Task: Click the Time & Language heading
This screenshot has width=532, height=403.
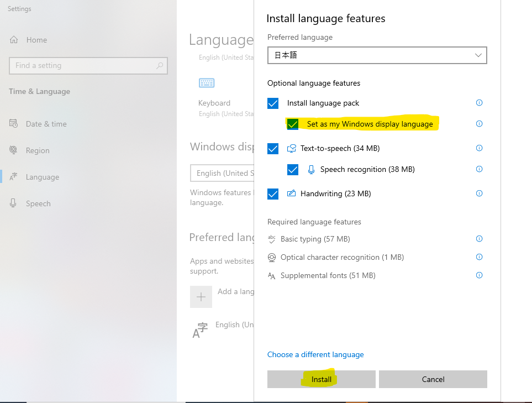Action: pos(39,91)
